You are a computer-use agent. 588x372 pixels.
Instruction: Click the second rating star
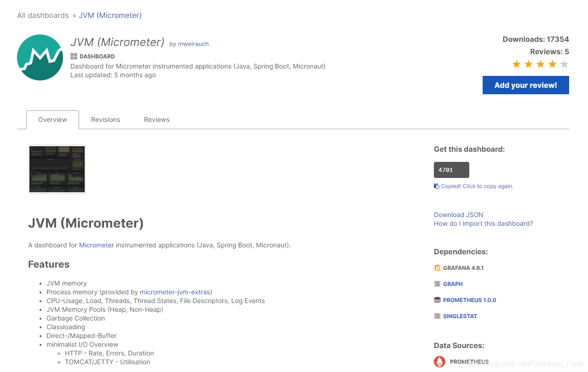pyautogui.click(x=529, y=64)
